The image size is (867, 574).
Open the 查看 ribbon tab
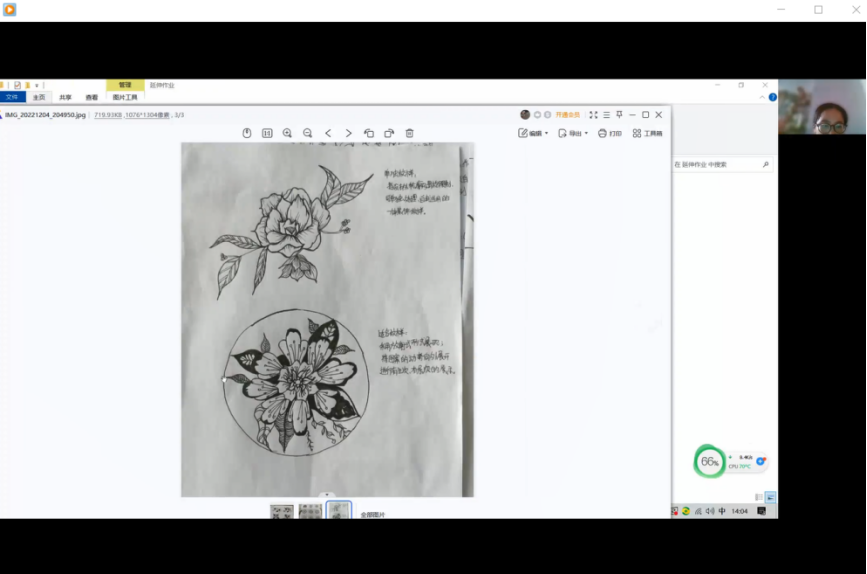coord(92,98)
